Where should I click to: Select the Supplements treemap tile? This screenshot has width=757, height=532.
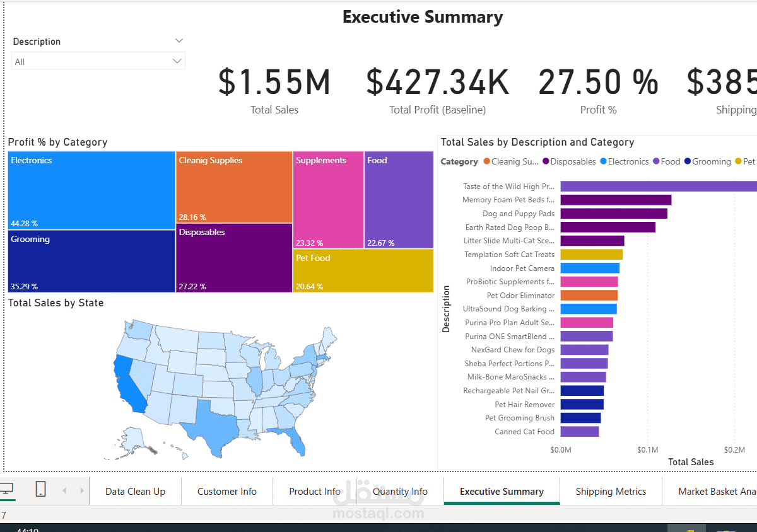(329, 200)
